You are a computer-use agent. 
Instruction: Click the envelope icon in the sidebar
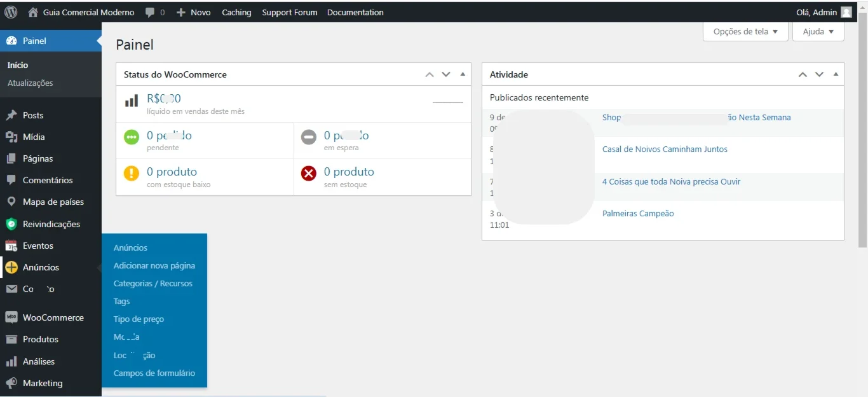11,289
